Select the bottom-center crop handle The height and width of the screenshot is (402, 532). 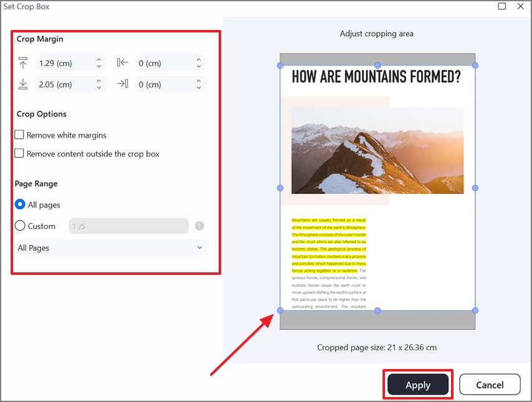coord(378,309)
